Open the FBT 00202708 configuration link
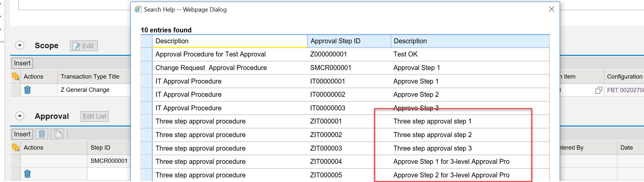The height and width of the screenshot is (182, 644). coord(625,90)
